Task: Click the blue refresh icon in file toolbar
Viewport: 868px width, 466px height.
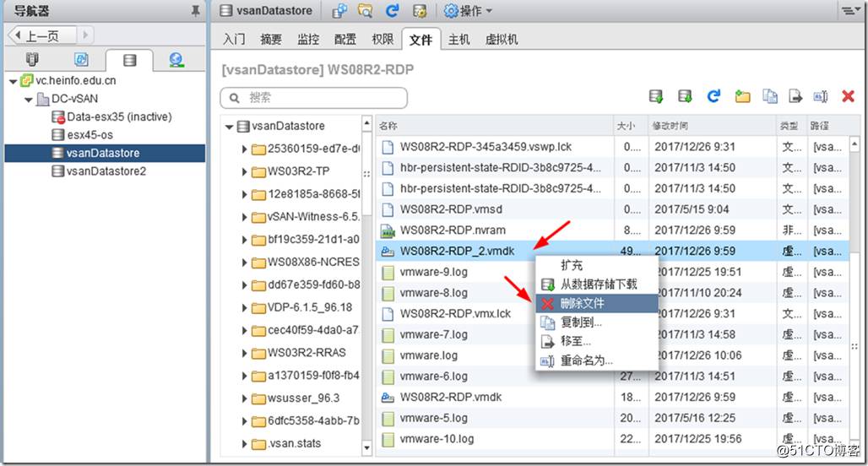Action: (713, 97)
